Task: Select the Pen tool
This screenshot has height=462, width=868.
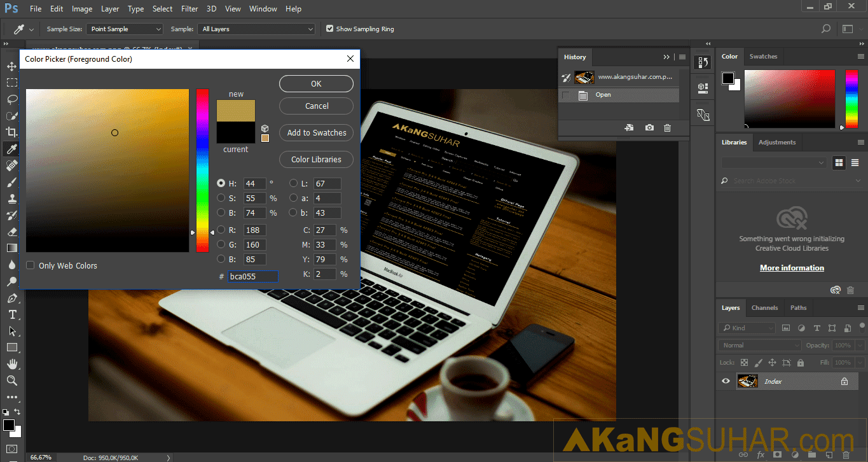Action: click(11, 298)
